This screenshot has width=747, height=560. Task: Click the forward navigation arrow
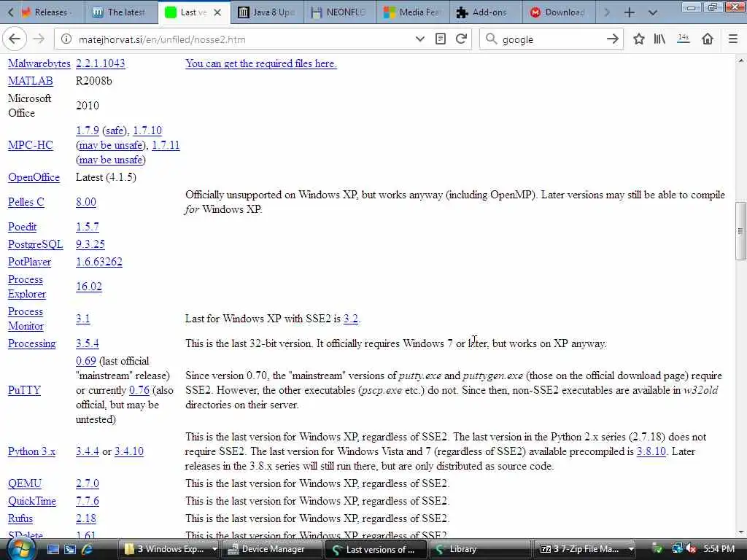click(39, 39)
